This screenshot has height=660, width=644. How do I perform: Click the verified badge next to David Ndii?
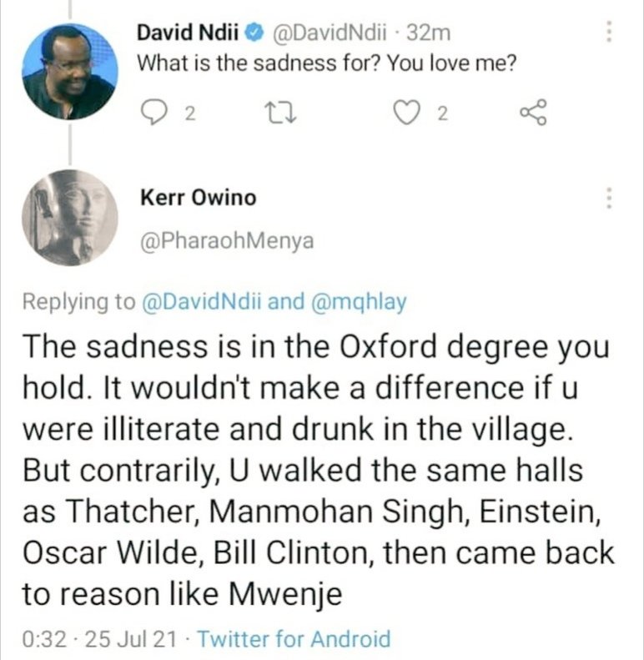[x=259, y=34]
